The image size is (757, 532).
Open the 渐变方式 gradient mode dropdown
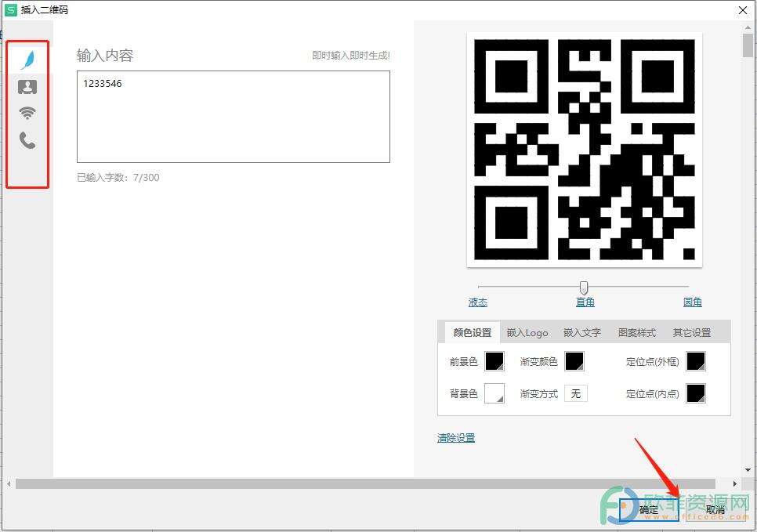pyautogui.click(x=575, y=393)
